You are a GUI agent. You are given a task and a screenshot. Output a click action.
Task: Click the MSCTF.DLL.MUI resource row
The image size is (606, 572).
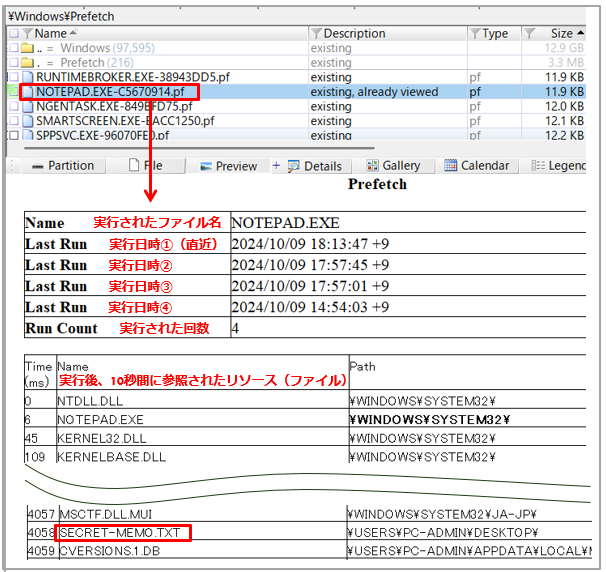click(x=310, y=514)
